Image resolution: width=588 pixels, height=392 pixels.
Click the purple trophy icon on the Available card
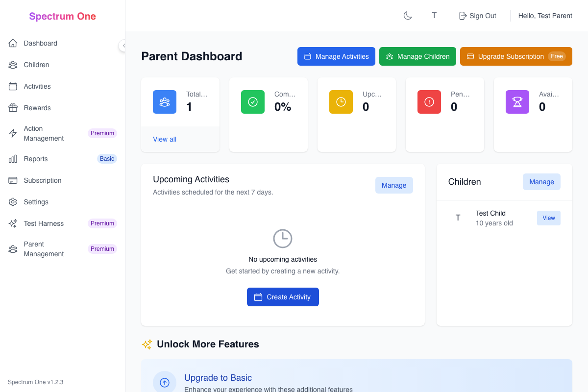[517, 102]
